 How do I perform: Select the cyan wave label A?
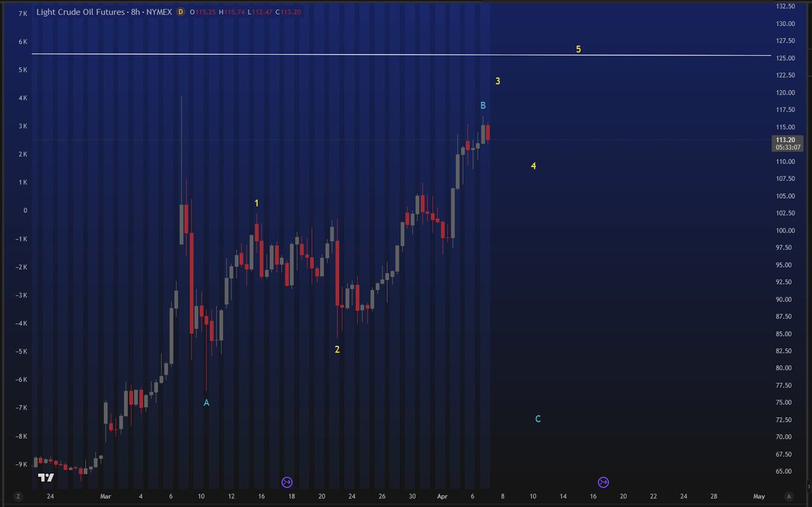206,403
